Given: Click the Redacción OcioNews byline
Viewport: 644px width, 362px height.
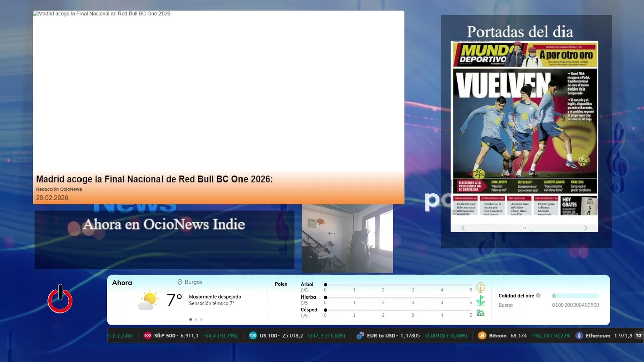Looking at the screenshot, I should point(59,189).
